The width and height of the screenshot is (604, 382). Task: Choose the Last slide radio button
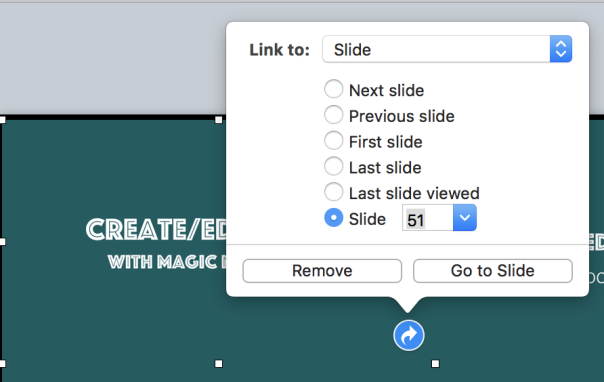(334, 166)
